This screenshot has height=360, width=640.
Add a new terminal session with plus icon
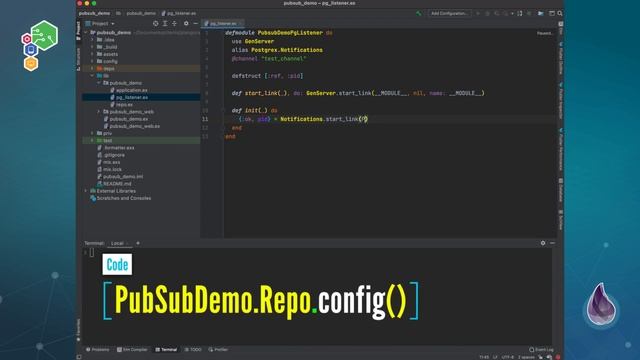pos(138,243)
